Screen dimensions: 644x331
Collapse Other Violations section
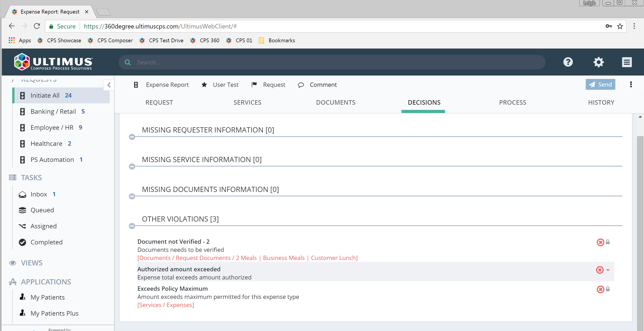tap(132, 226)
